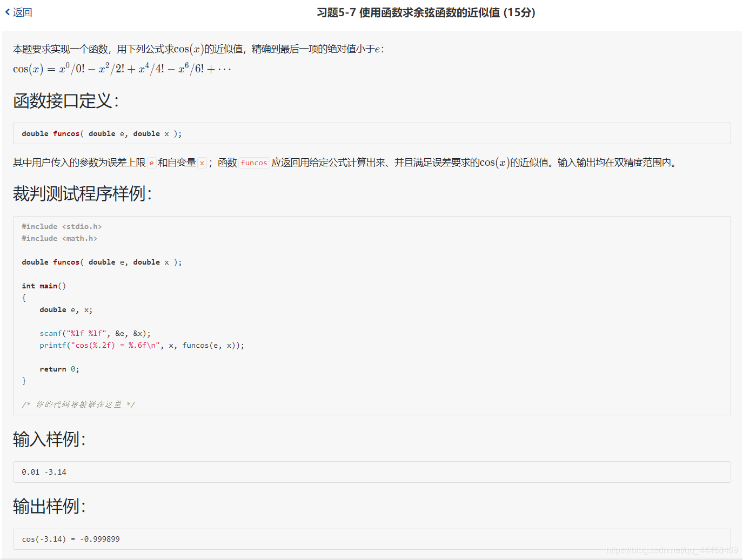This screenshot has height=560, width=743.
Task: Go back via the 返回 link text
Action: click(23, 12)
